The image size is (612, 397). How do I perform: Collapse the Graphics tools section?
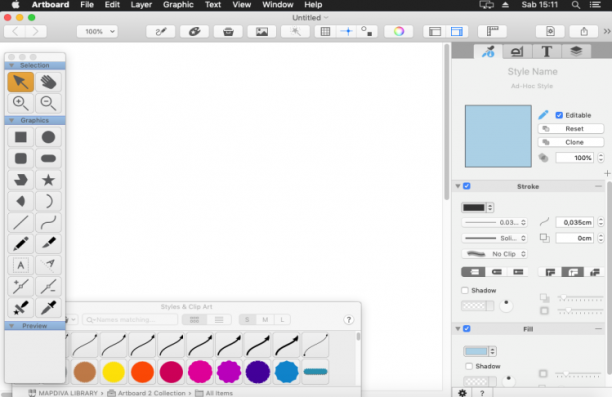(x=12, y=120)
